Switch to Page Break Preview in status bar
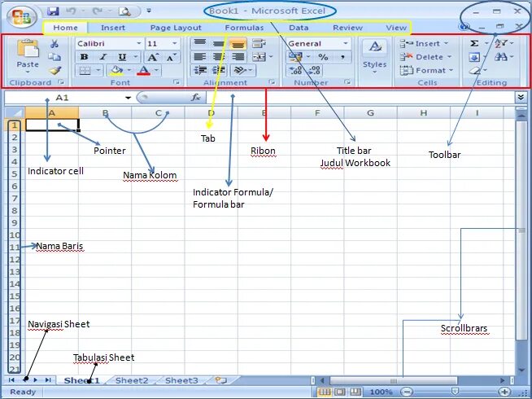The image size is (532, 399). [355, 392]
